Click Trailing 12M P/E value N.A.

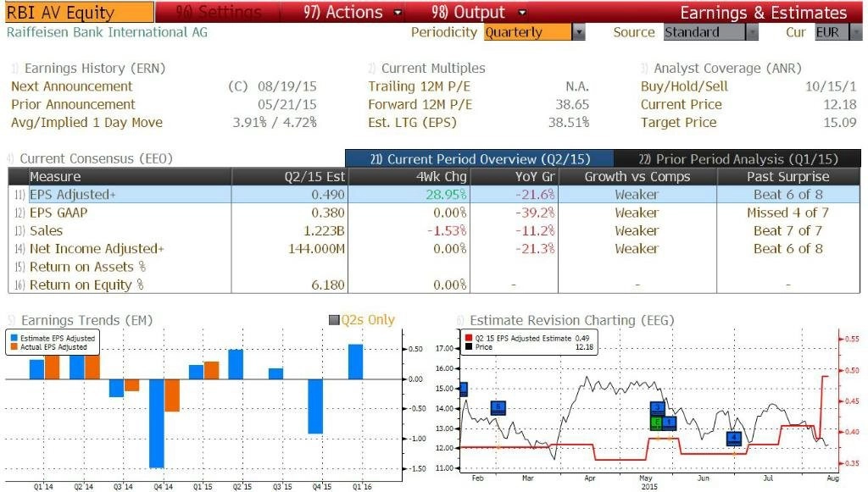point(577,86)
